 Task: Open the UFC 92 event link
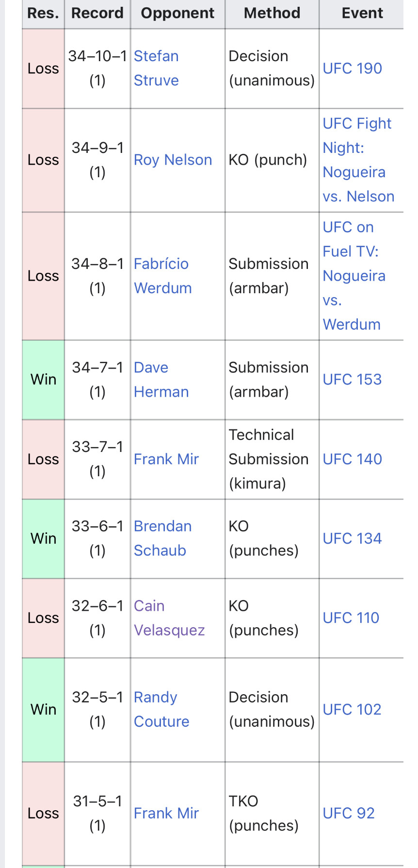click(x=349, y=813)
